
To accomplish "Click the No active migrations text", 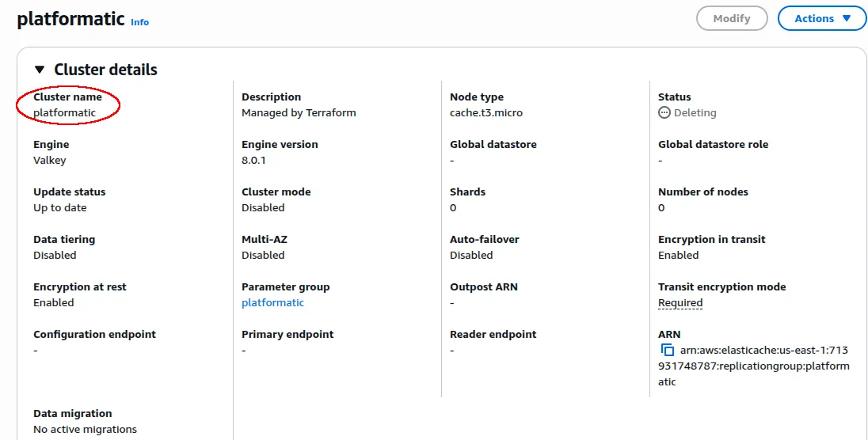I will point(85,429).
